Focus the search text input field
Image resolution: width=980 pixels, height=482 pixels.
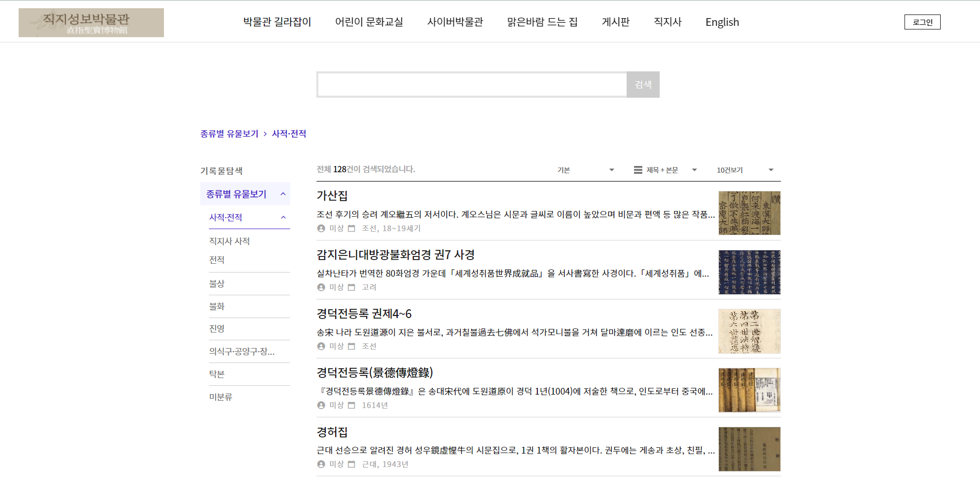point(472,85)
